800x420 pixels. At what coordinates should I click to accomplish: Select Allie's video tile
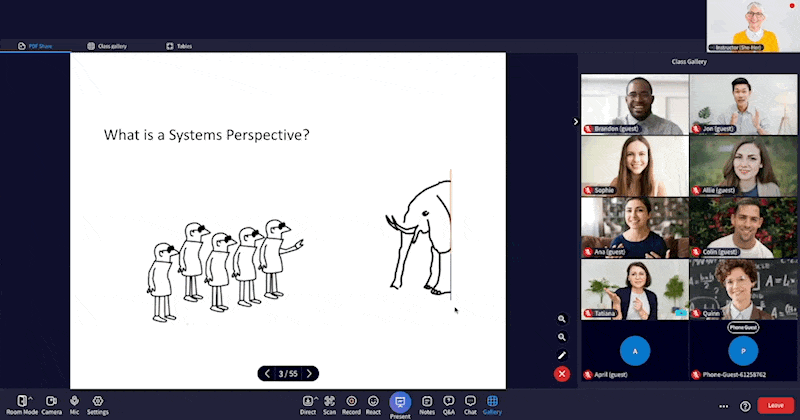point(743,166)
